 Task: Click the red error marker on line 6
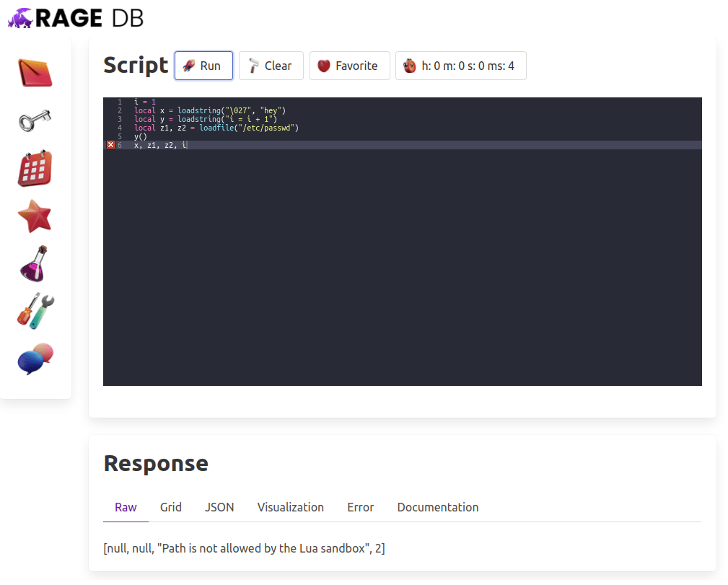click(x=110, y=145)
